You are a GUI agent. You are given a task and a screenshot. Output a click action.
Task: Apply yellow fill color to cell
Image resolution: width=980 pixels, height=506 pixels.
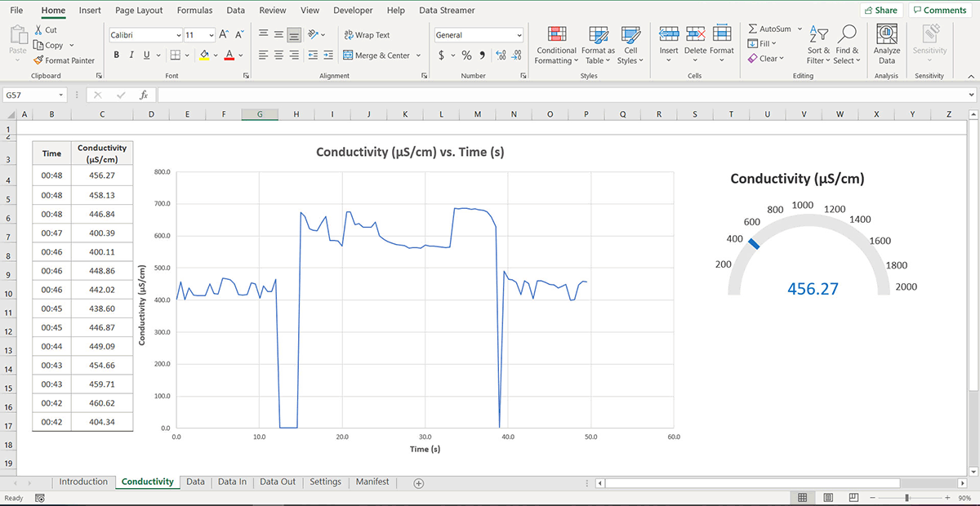(204, 55)
